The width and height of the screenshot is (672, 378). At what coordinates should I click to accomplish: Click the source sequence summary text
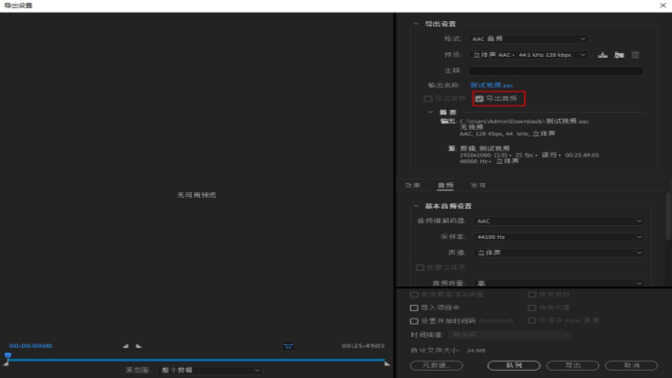coord(529,155)
